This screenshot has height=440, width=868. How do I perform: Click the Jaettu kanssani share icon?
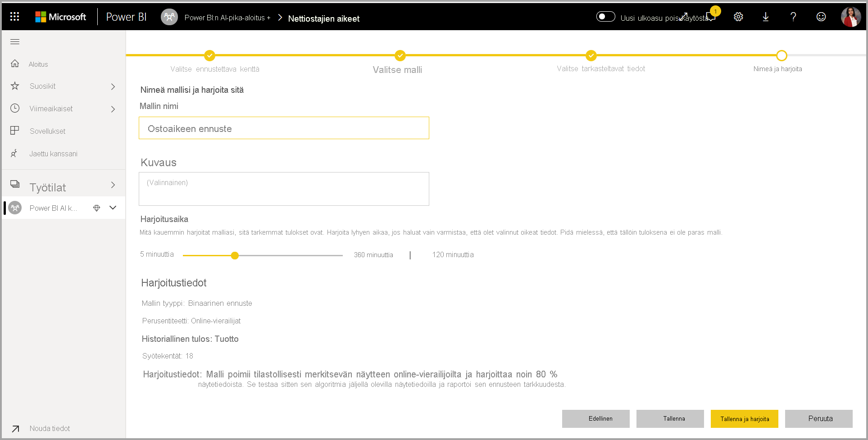tap(14, 153)
